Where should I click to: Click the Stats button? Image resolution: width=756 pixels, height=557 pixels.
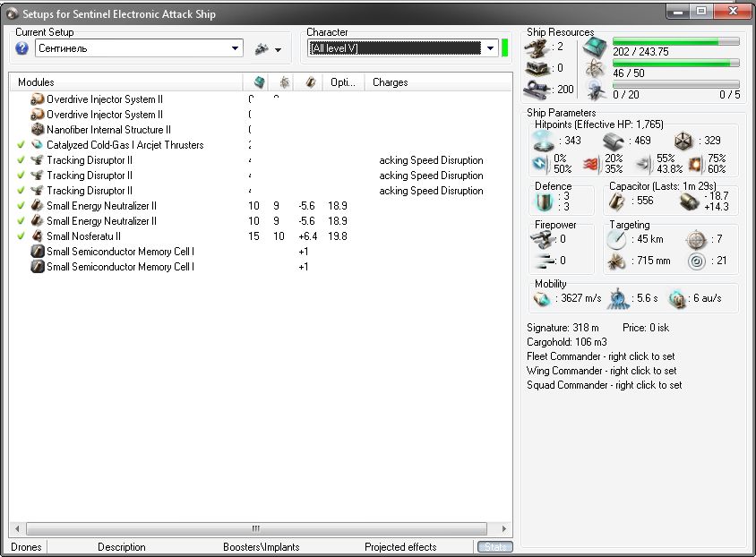point(494,547)
